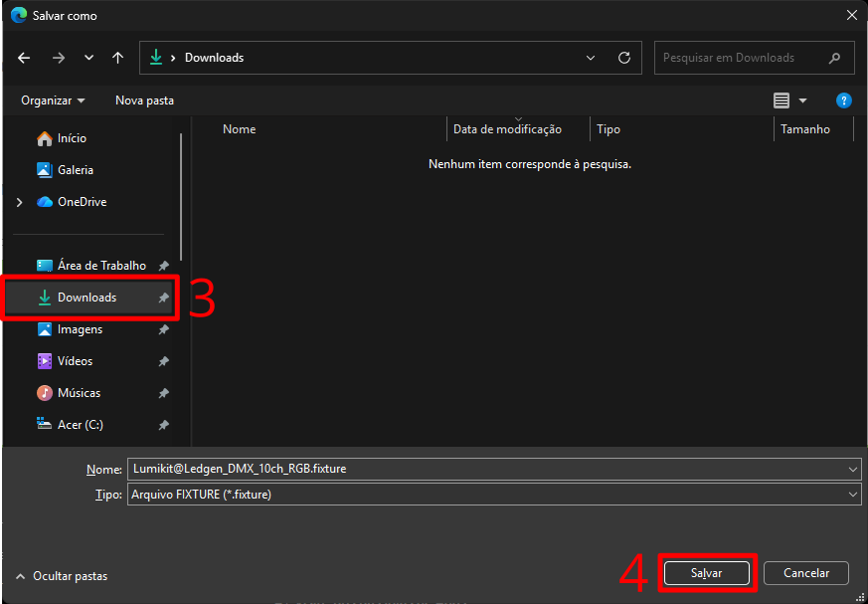Image resolution: width=868 pixels, height=604 pixels.
Task: Click Nova pasta in toolbar
Action: [x=144, y=101]
